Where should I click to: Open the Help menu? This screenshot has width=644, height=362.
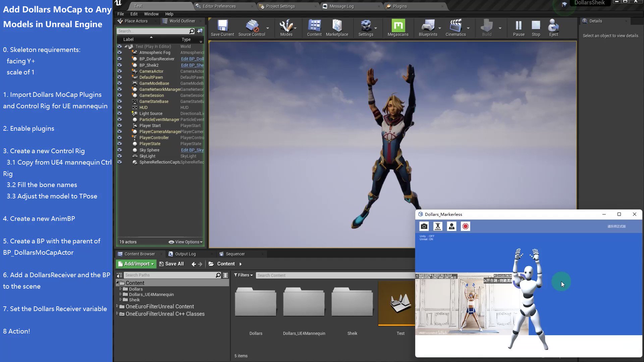pyautogui.click(x=169, y=14)
